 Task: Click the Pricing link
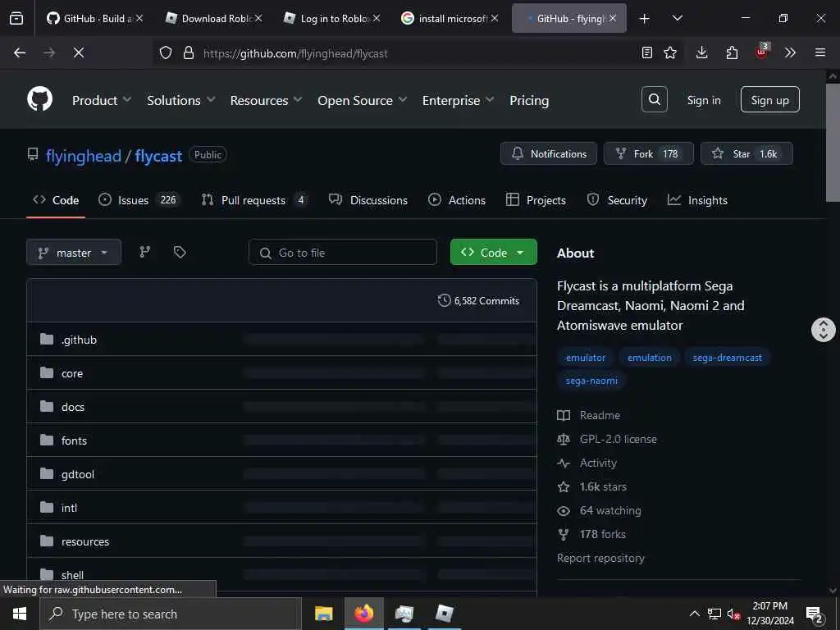click(529, 100)
